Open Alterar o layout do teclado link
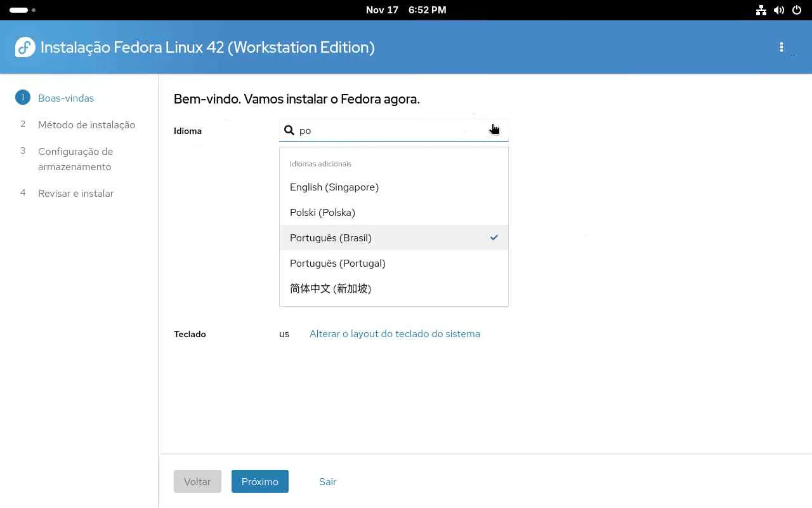The height and width of the screenshot is (508, 812). coord(395,334)
